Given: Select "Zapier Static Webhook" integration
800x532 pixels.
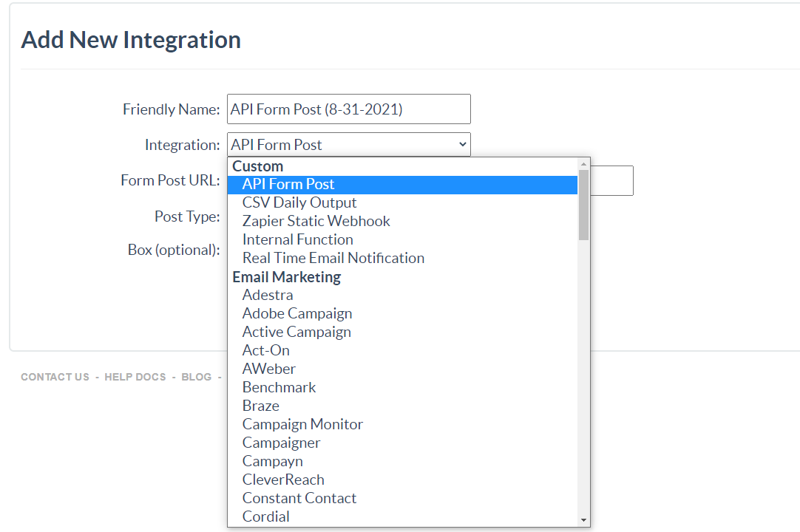Looking at the screenshot, I should pyautogui.click(x=316, y=220).
